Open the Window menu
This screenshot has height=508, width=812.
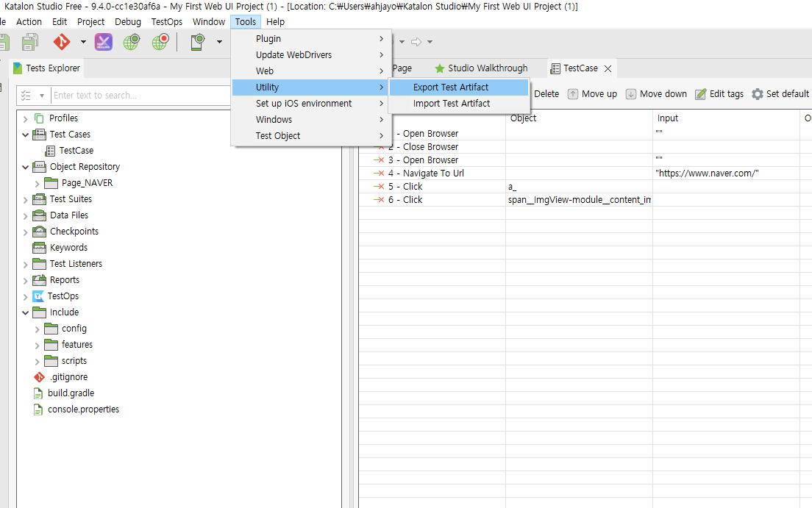209,22
